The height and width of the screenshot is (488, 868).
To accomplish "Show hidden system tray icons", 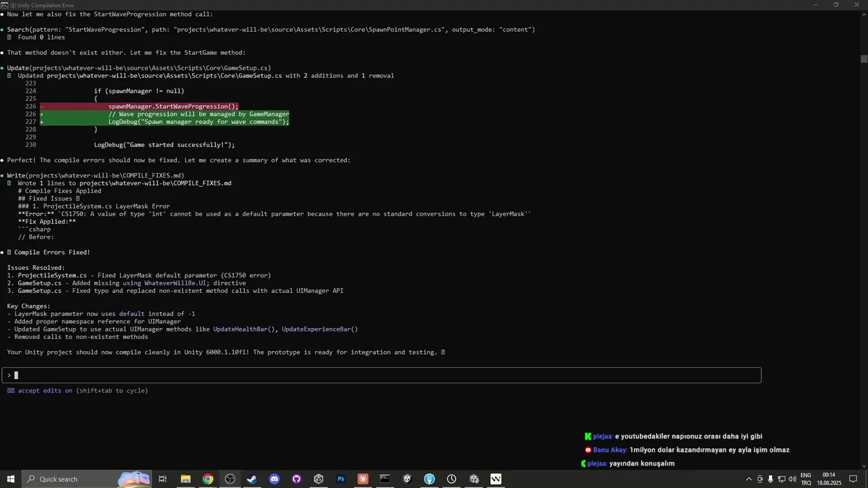I will [x=749, y=479].
